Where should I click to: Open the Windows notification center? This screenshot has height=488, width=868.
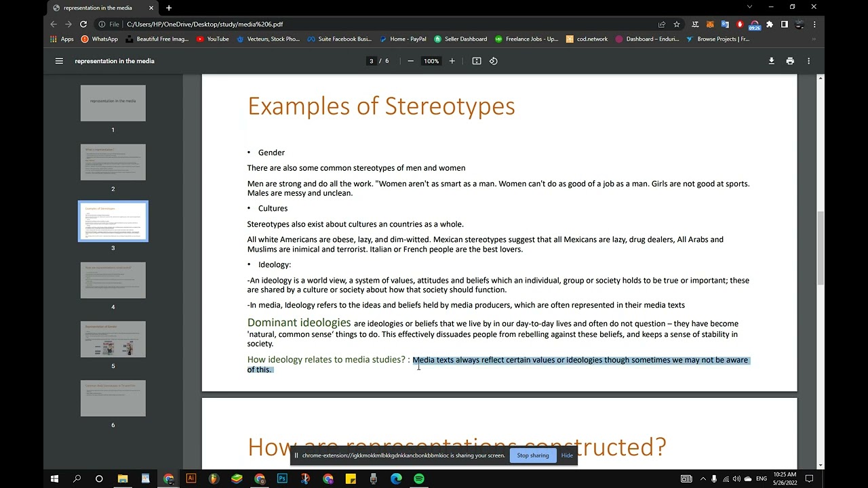[809, 479]
